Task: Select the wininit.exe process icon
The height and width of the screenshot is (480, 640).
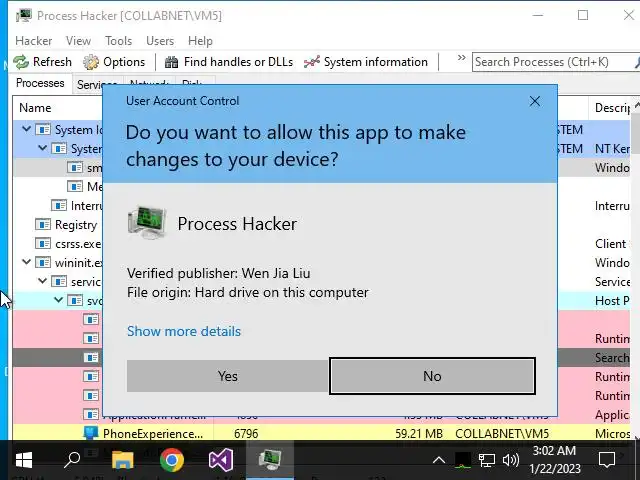Action: (43, 262)
